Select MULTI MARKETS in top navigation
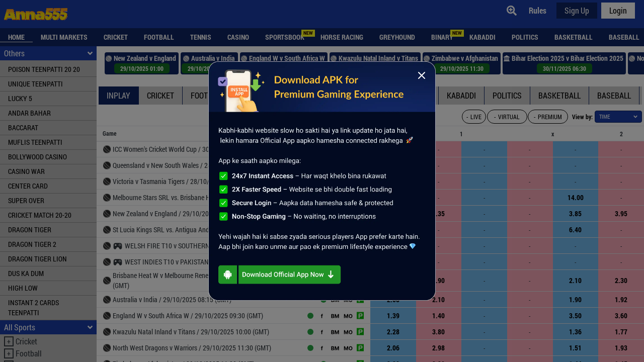 click(64, 37)
